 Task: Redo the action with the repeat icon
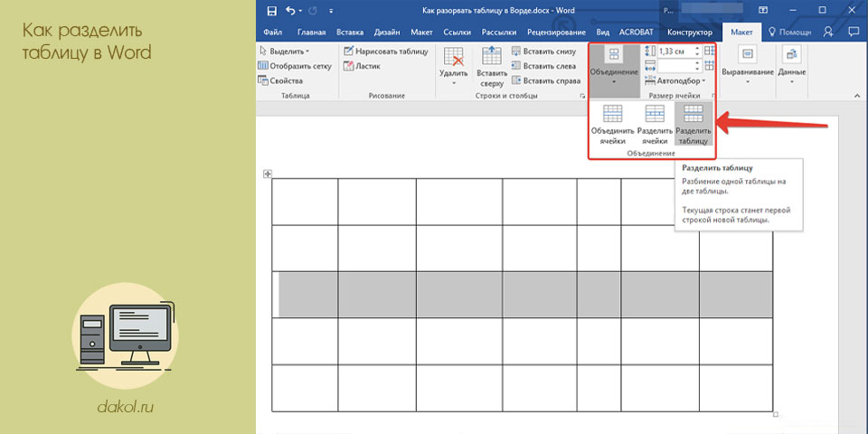coord(314,11)
